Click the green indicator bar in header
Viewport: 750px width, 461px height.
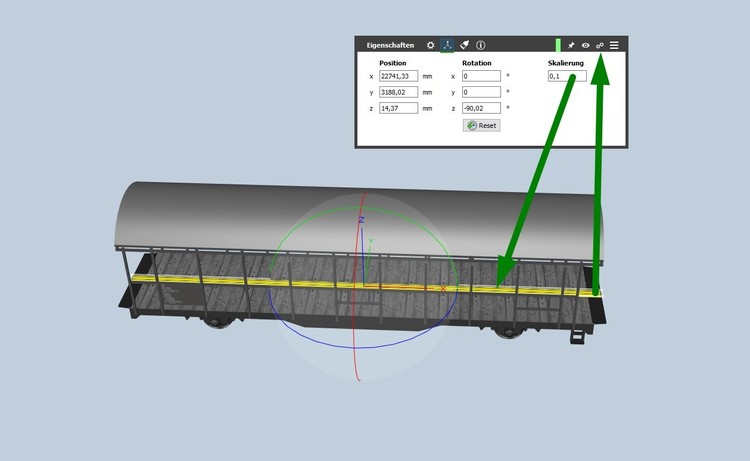point(558,45)
